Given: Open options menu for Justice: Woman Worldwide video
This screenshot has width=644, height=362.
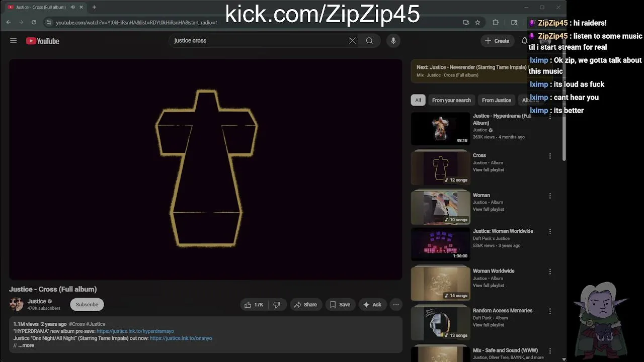Looking at the screenshot, I should 550,232.
